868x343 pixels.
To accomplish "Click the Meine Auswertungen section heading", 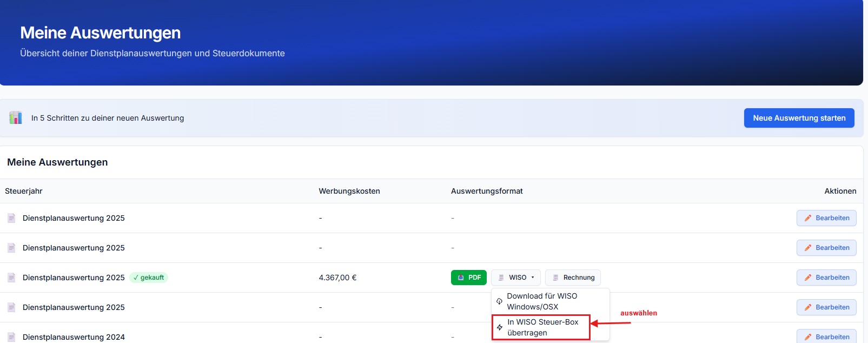I will pyautogui.click(x=57, y=162).
